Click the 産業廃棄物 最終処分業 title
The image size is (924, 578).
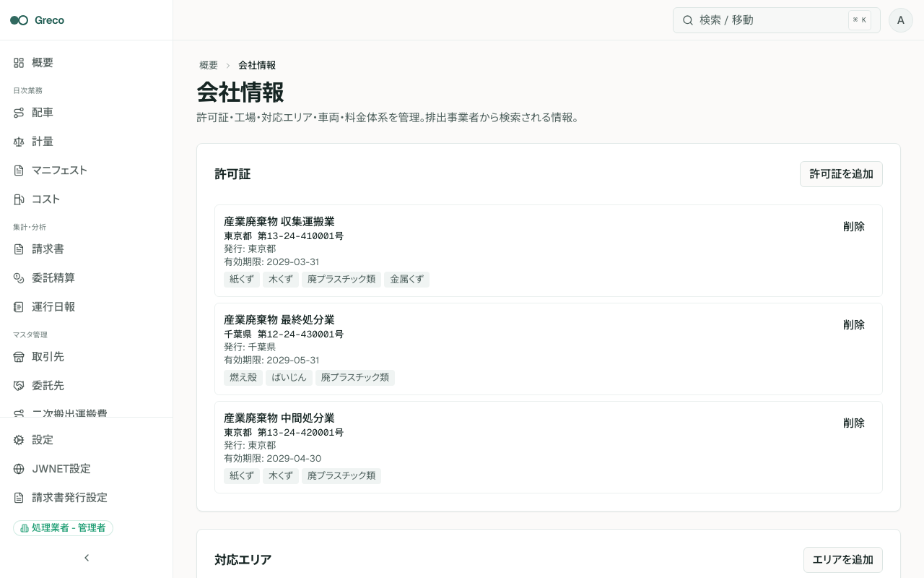pyautogui.click(x=279, y=320)
